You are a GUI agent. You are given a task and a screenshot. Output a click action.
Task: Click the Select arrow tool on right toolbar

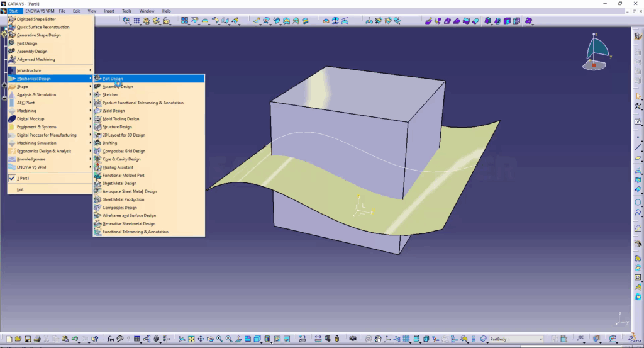tap(638, 96)
